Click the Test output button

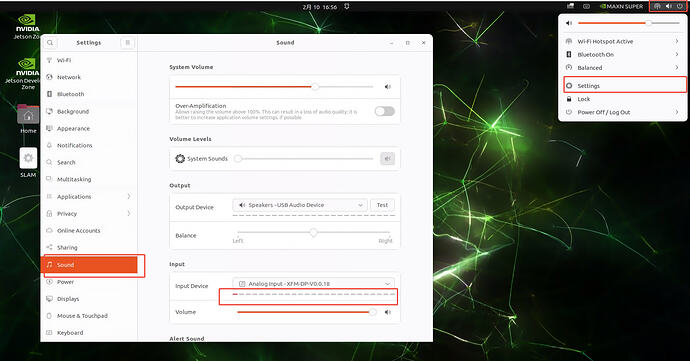[382, 205]
